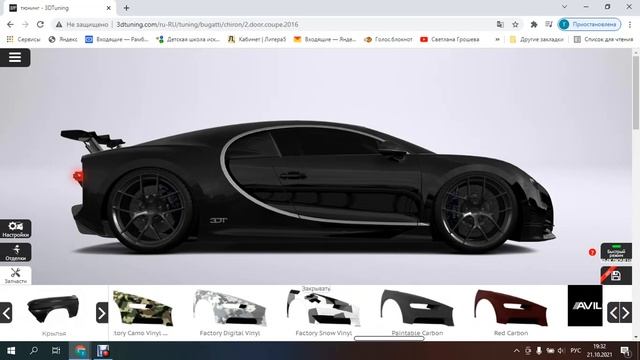Screen dimensions: 640x360
Task: Select the Запчасти parts tab
Action: click(x=16, y=276)
